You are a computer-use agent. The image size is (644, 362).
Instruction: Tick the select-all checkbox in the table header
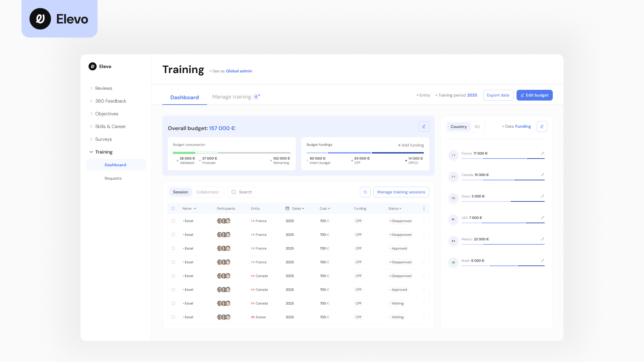pyautogui.click(x=173, y=208)
